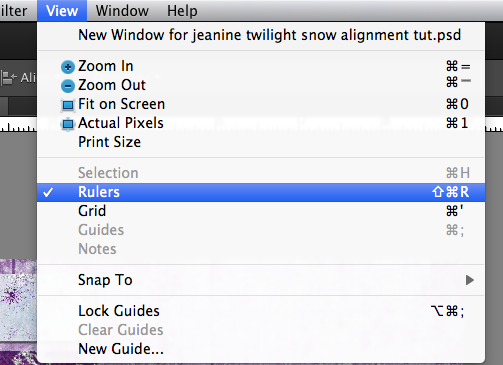Click the Zoom In magnifier icon
The height and width of the screenshot is (365, 503).
coord(68,67)
